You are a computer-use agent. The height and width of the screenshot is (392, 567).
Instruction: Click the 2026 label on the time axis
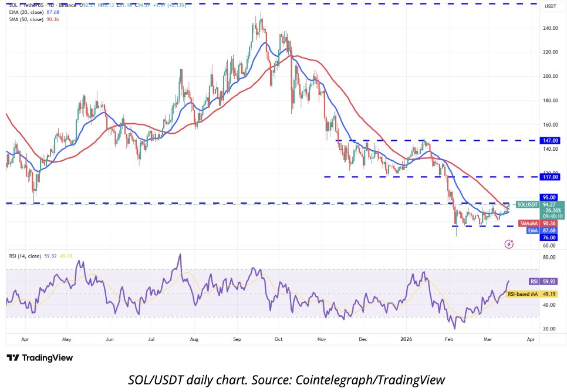(406, 340)
